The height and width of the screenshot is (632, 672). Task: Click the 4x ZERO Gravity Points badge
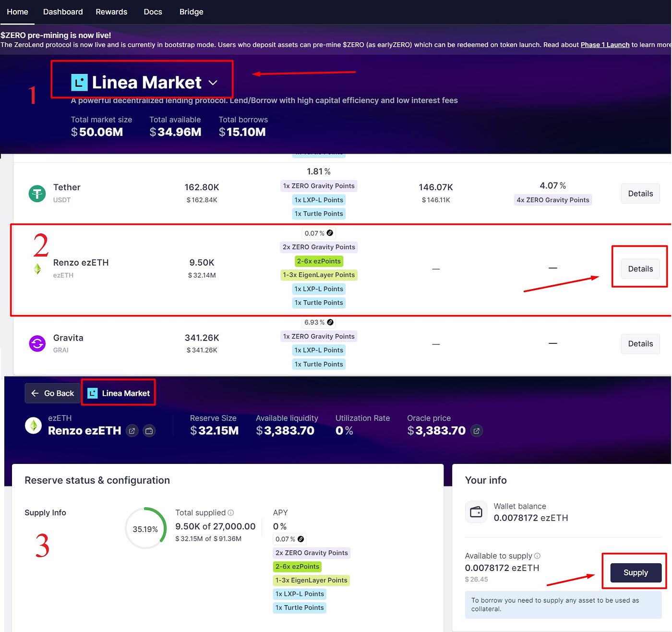point(553,200)
